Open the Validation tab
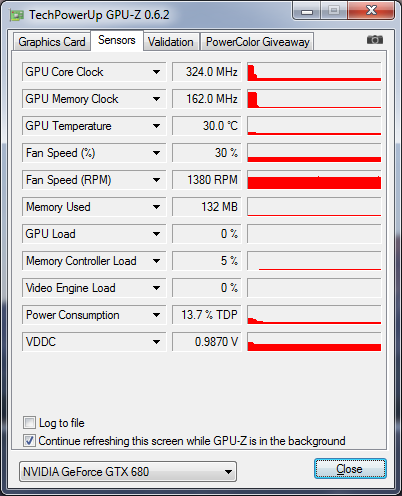The width and height of the screenshot is (402, 496). pos(171,42)
